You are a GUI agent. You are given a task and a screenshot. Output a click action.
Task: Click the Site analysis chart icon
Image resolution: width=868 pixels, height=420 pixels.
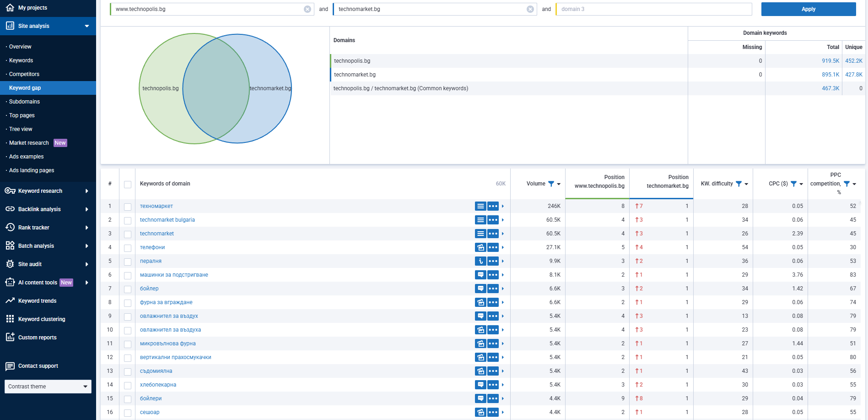[10, 26]
